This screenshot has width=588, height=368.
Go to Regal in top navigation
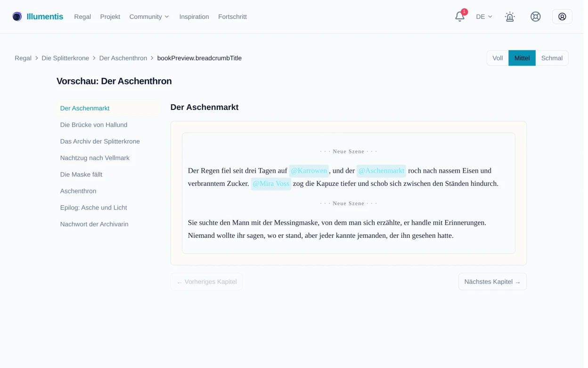(x=82, y=17)
